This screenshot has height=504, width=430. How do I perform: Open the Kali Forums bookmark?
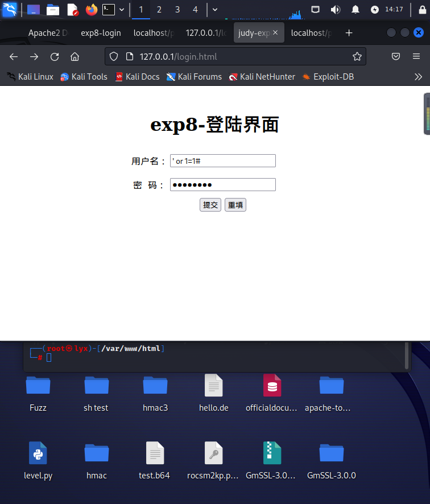[194, 77]
